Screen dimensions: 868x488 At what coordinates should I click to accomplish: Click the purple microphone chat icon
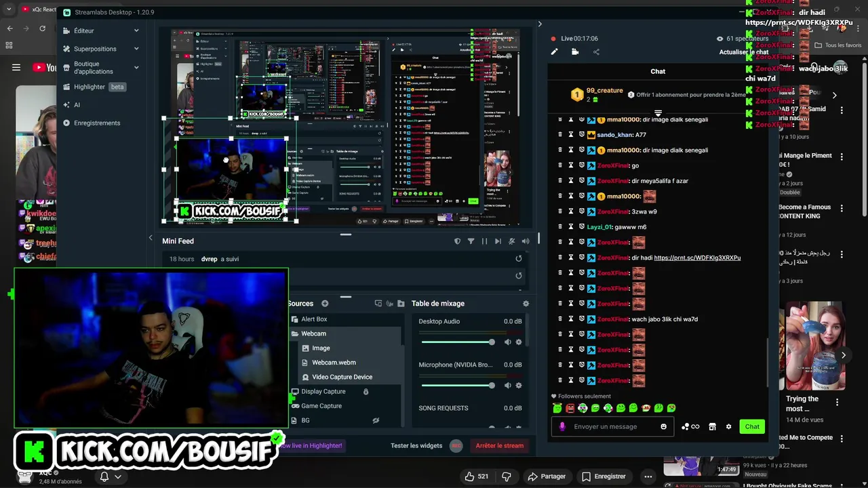tap(562, 426)
